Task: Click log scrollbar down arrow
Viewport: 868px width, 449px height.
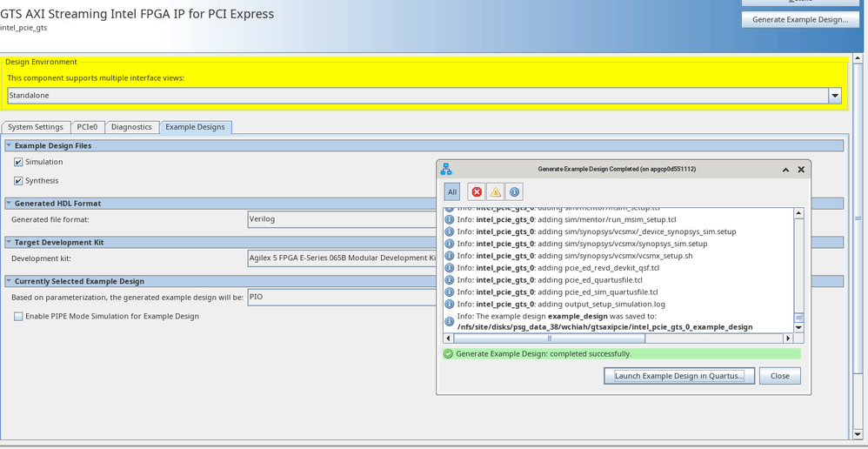Action: (x=798, y=328)
